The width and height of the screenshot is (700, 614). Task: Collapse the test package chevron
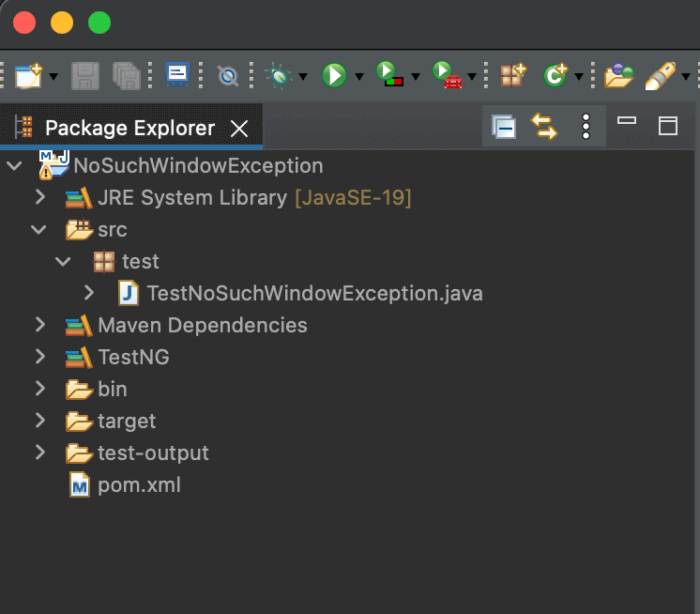pos(63,262)
